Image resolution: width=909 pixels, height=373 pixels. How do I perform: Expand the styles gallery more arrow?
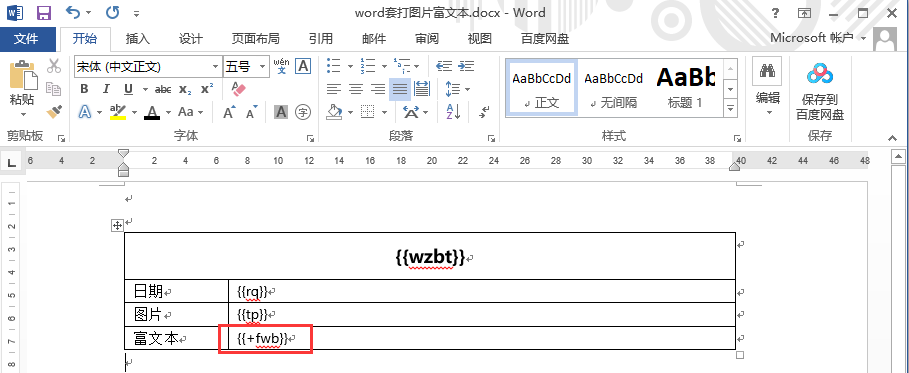(x=730, y=107)
